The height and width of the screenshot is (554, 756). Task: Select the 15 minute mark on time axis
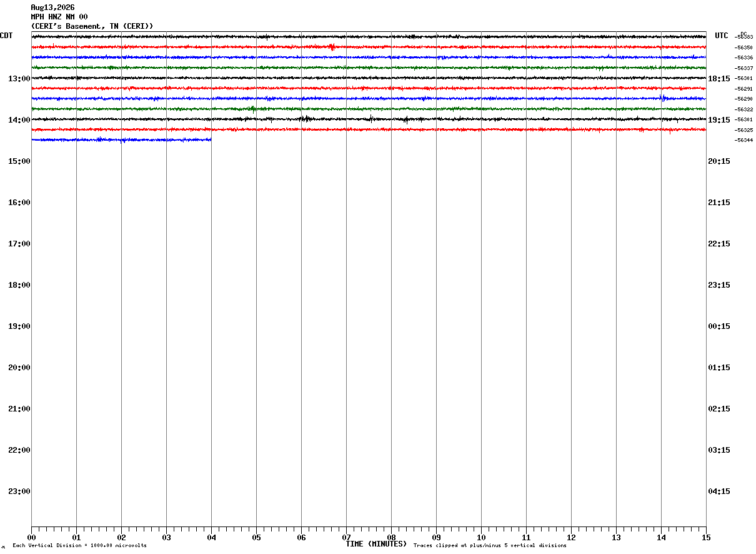(x=706, y=538)
